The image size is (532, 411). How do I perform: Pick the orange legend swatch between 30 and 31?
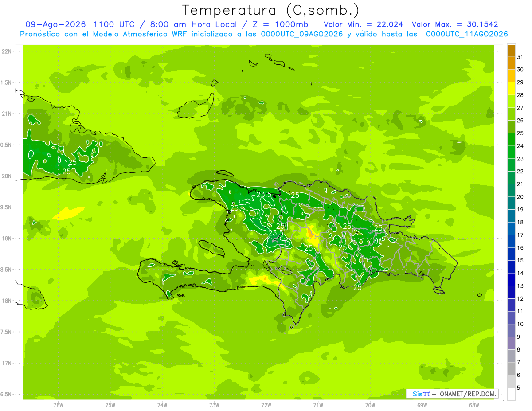pyautogui.click(x=512, y=63)
